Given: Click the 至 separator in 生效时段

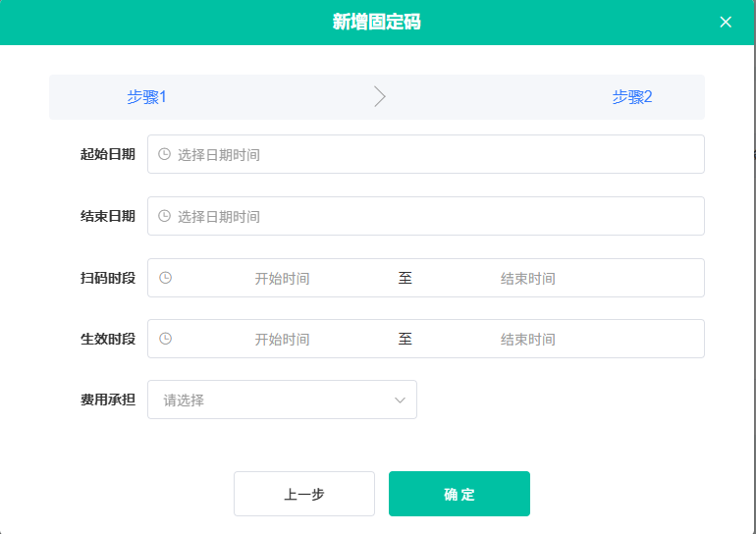Looking at the screenshot, I should 405,339.
